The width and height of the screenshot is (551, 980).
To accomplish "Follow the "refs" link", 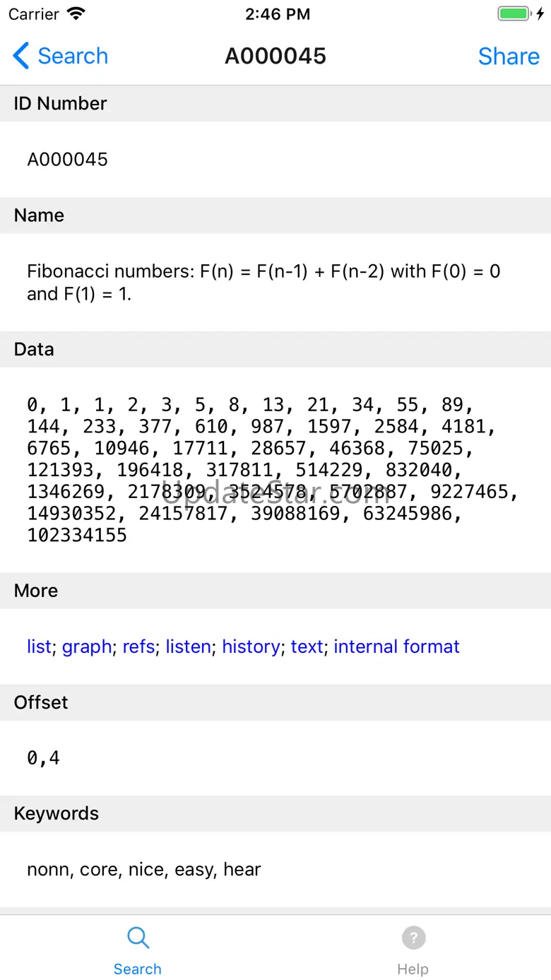I will (x=138, y=647).
